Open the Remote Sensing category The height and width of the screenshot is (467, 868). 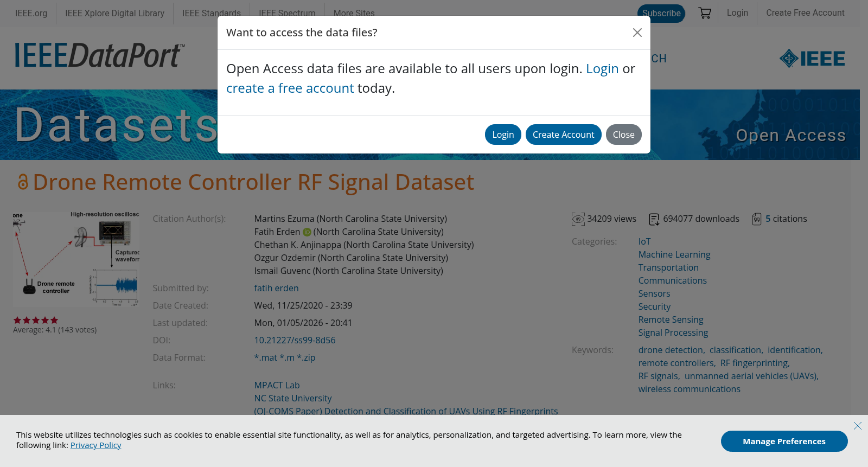pyautogui.click(x=671, y=320)
